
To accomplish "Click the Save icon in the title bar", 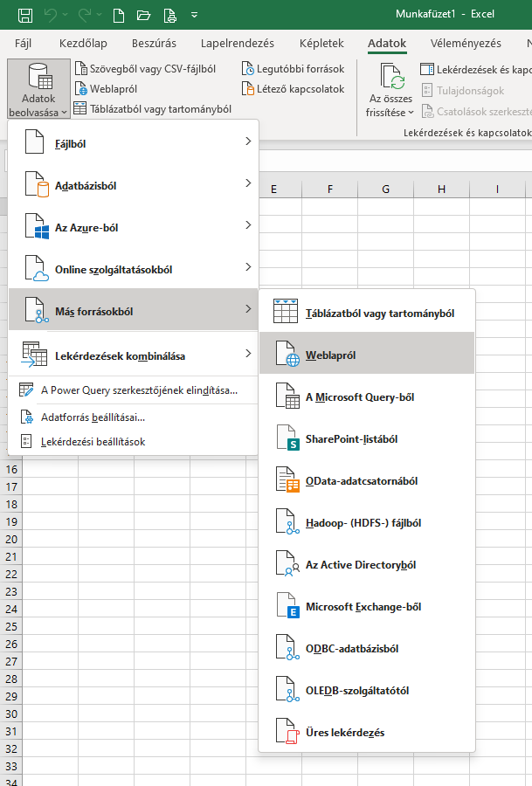I will (25, 15).
